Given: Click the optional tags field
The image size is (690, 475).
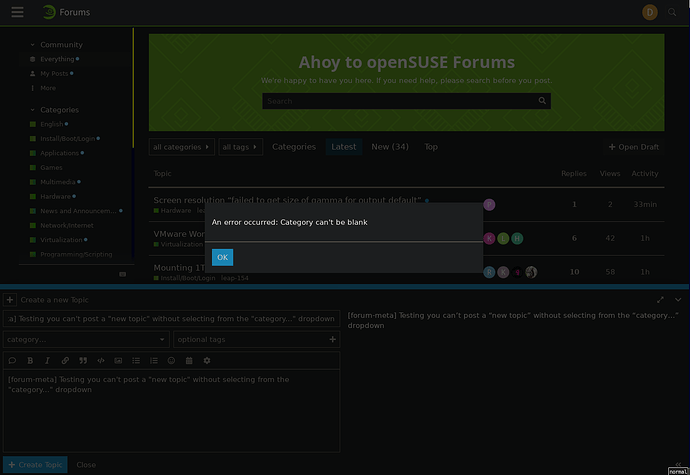Looking at the screenshot, I should (257, 339).
